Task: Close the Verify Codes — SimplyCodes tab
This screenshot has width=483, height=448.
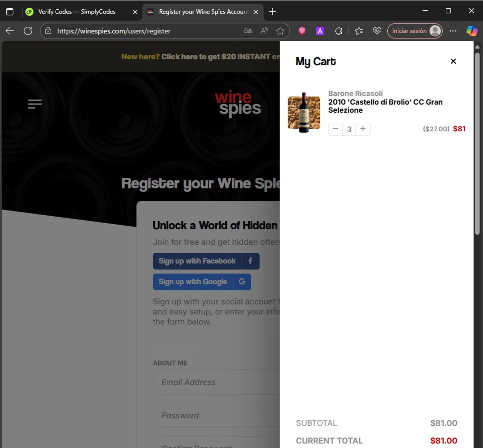Action: click(x=135, y=12)
